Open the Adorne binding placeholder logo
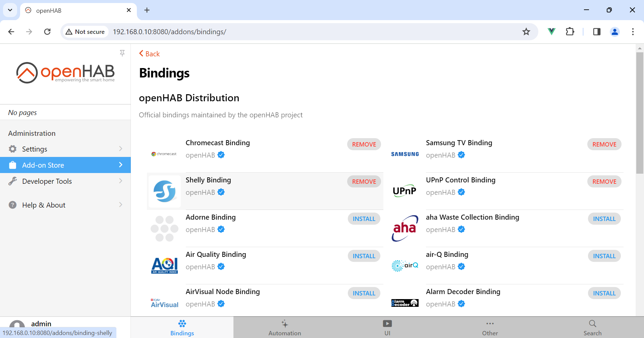Screen dimensions: 644x338 (164, 228)
